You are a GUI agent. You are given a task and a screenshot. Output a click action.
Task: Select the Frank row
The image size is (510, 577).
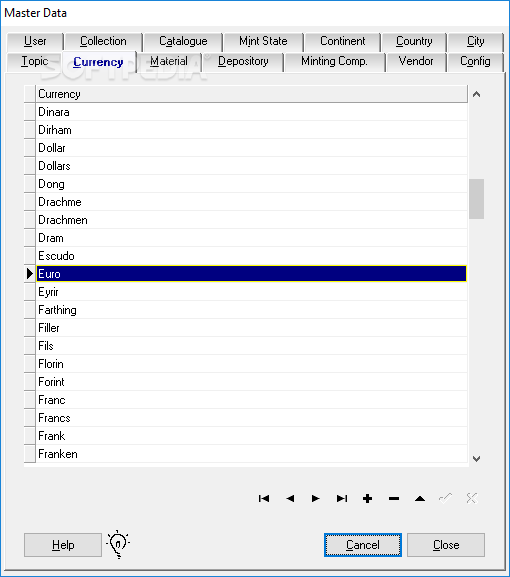[252, 436]
